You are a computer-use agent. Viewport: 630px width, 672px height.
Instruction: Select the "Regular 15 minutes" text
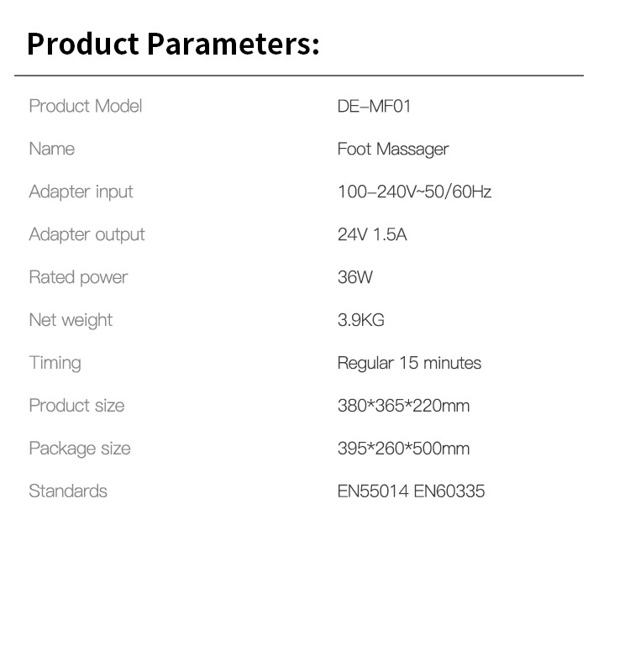click(409, 363)
